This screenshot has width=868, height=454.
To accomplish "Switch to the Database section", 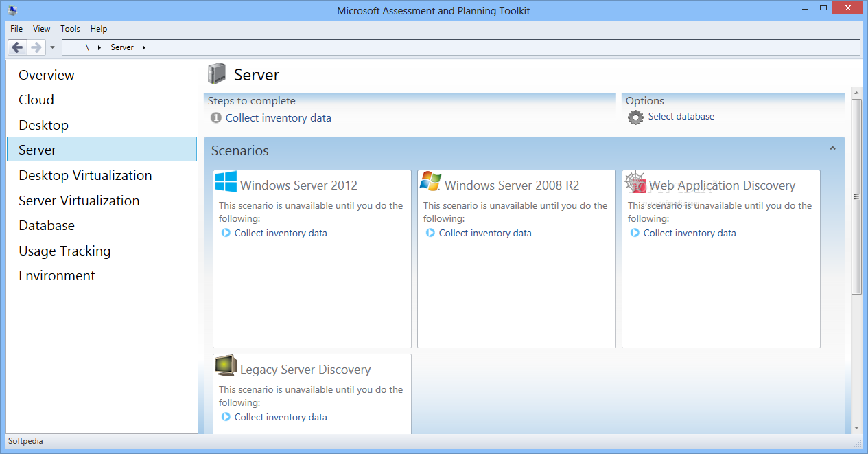I will [102, 225].
